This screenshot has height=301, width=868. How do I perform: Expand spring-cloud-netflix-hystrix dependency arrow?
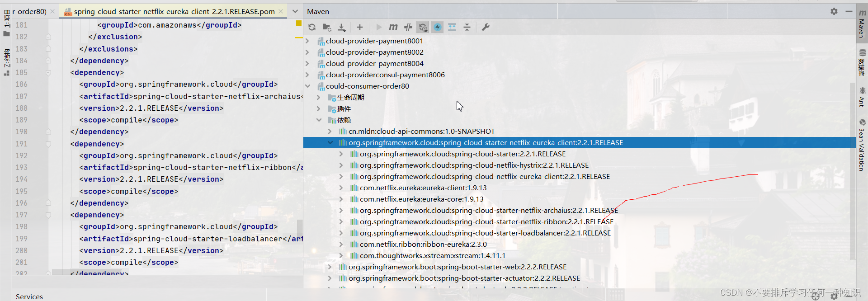coord(341,165)
